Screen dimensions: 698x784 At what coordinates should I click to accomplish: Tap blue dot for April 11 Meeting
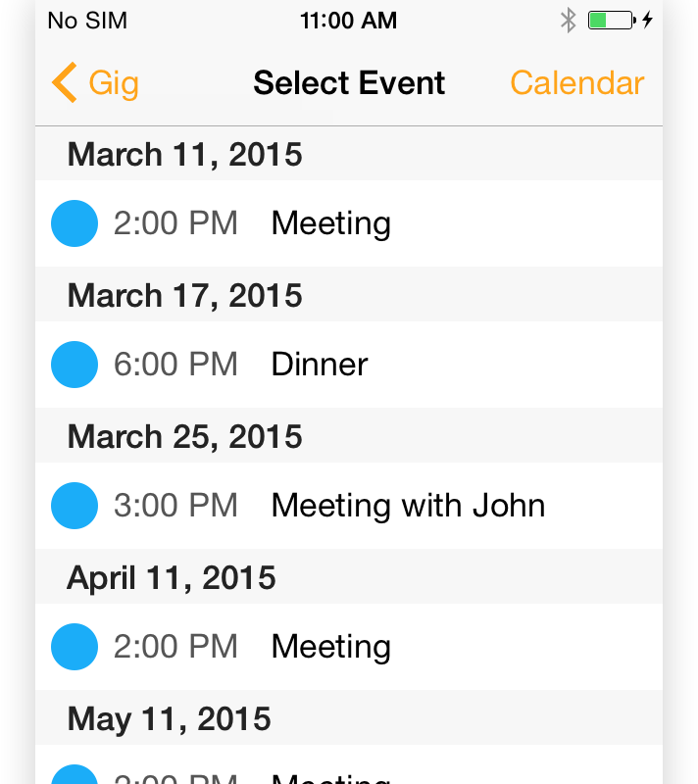tap(75, 647)
